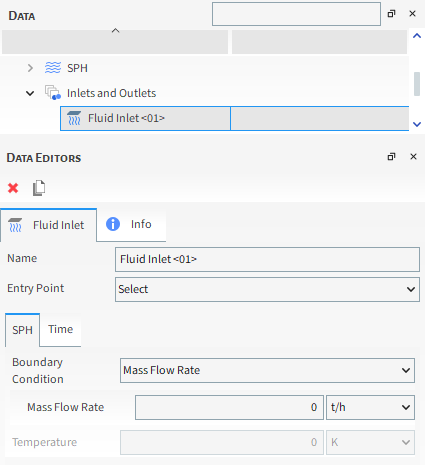Open the Entry Point dropdown
425x465 pixels.
point(267,289)
